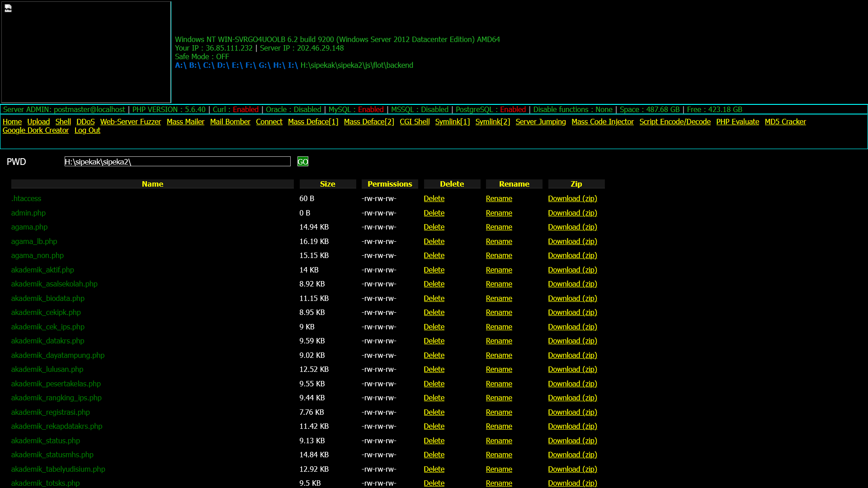Open the CGI Shell menu link
The height and width of the screenshot is (488, 868).
415,122
